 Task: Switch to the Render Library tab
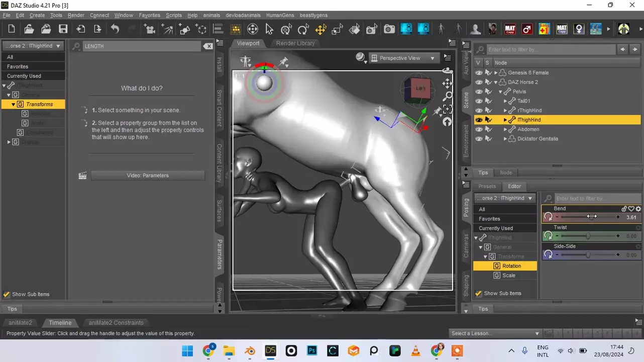[295, 43]
